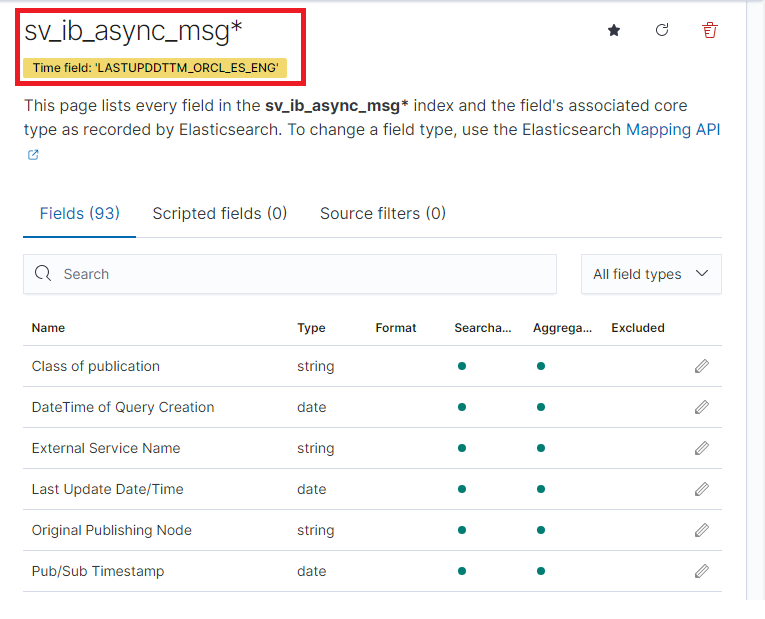Refresh the field list icon

pyautogui.click(x=662, y=31)
